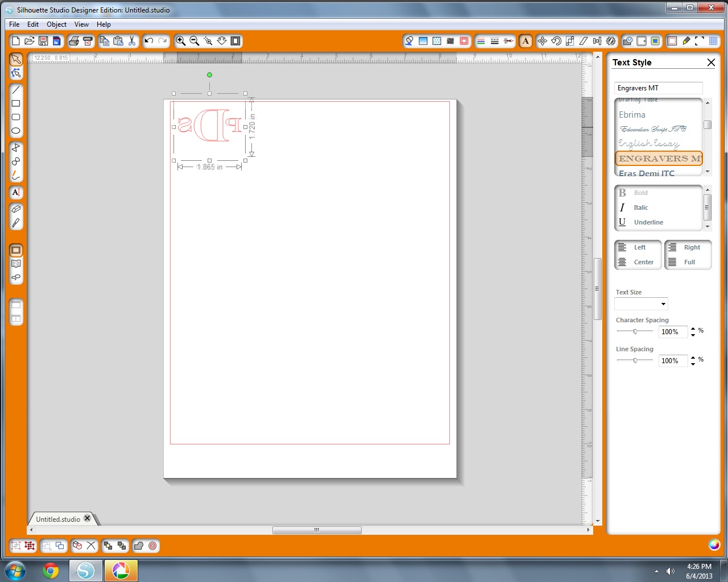Viewport: 728px width, 582px height.
Task: Open the View menu
Action: pos(81,24)
